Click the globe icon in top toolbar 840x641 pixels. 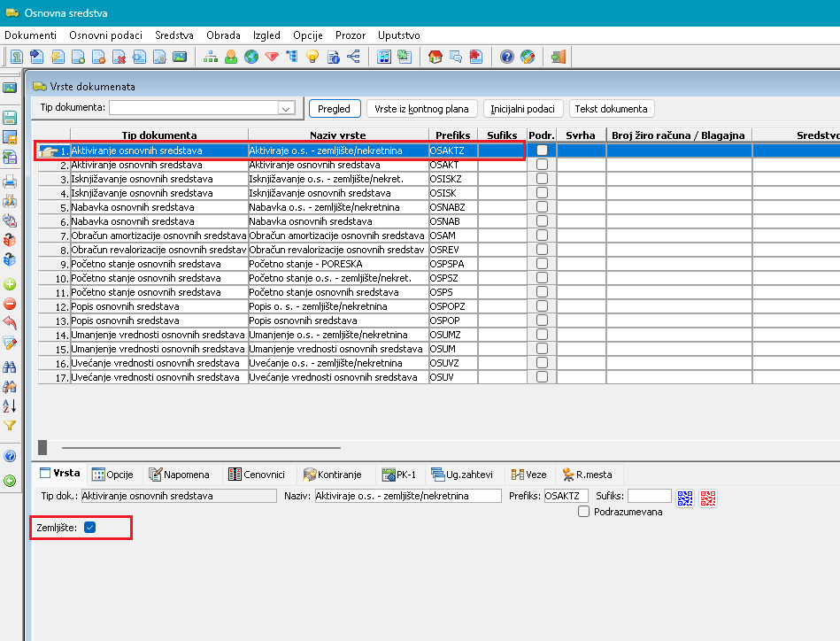251,58
